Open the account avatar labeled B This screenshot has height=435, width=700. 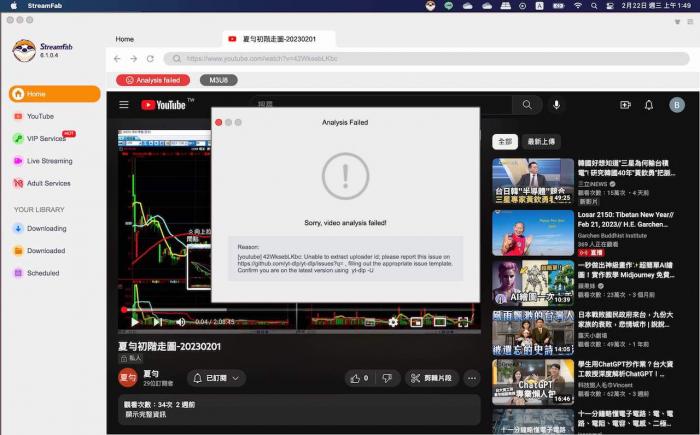click(677, 105)
